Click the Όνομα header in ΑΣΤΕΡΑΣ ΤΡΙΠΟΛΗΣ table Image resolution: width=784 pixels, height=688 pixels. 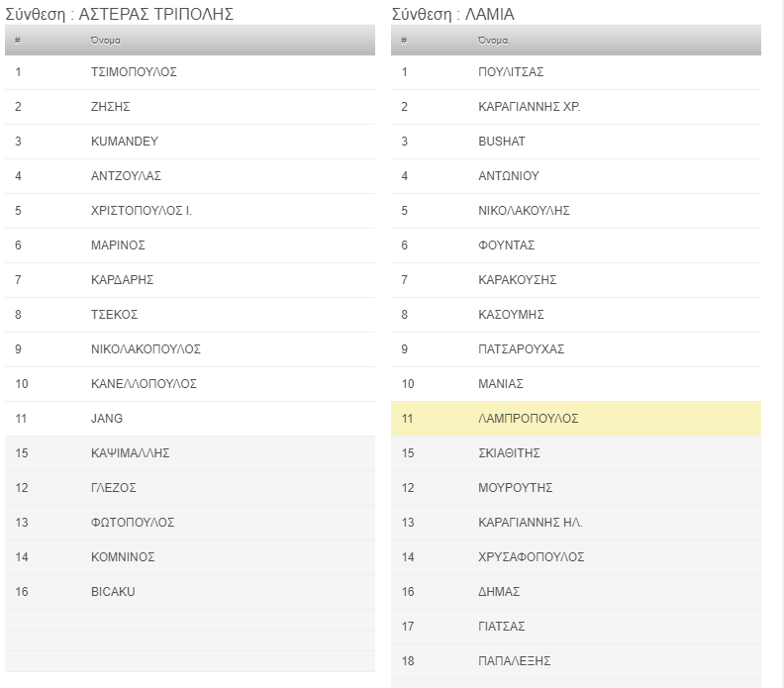click(x=105, y=41)
